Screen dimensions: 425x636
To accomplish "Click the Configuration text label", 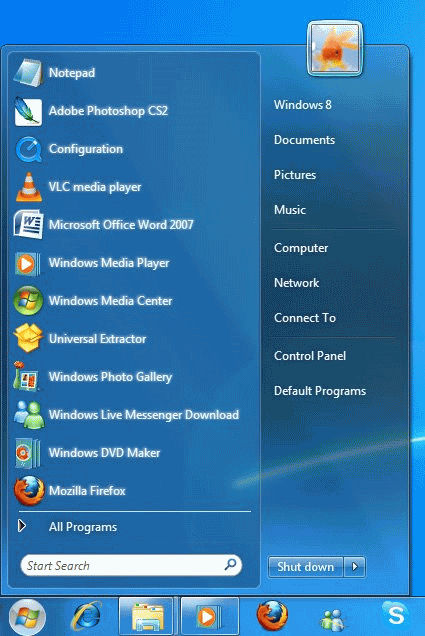I will (86, 149).
